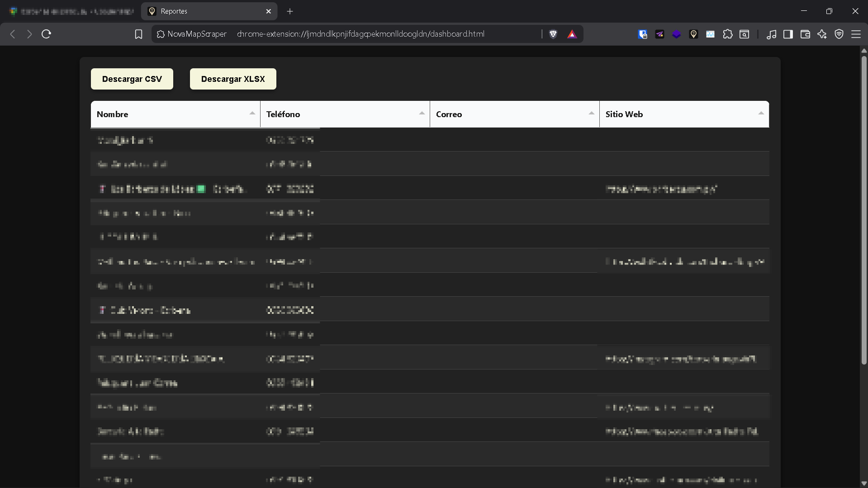
Task: Sort the Sitio Web column
Action: (684, 114)
